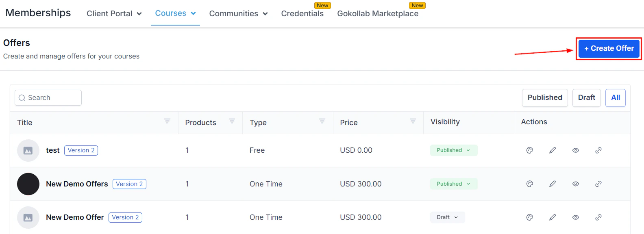The width and height of the screenshot is (644, 234).
Task: Open palette icon for New Demo Offer draft
Action: click(x=530, y=217)
